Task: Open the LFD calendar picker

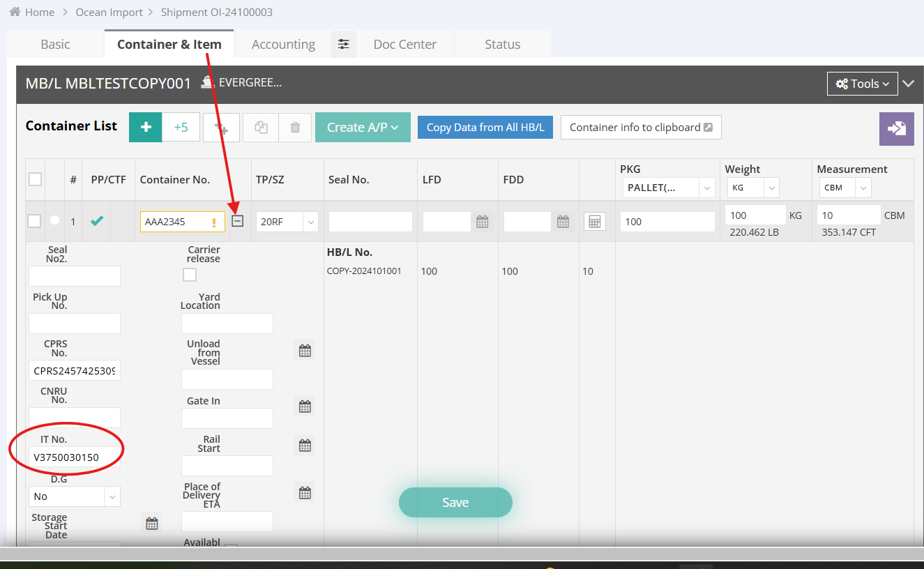Action: point(482,222)
